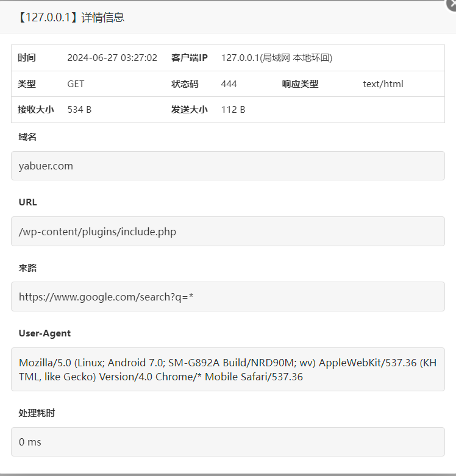Click the 接收大小 label
The width and height of the screenshot is (456, 476).
(36, 110)
